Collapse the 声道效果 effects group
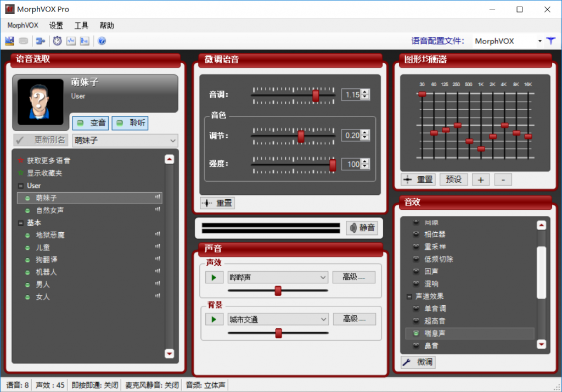 click(x=409, y=296)
